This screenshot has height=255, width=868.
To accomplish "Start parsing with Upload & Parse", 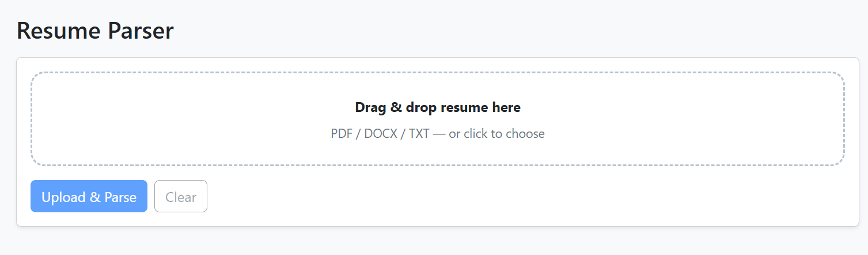I will (89, 197).
